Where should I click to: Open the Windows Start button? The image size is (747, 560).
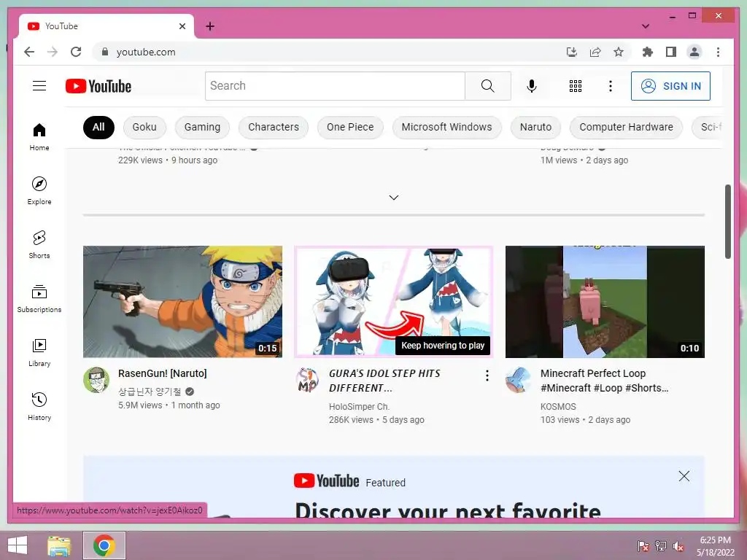18,545
